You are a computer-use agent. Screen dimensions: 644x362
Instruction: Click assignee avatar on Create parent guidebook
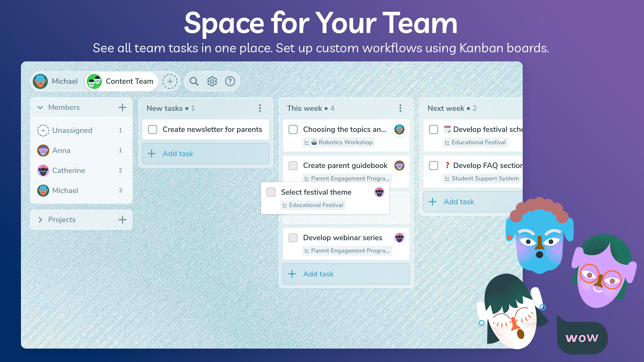click(x=399, y=166)
